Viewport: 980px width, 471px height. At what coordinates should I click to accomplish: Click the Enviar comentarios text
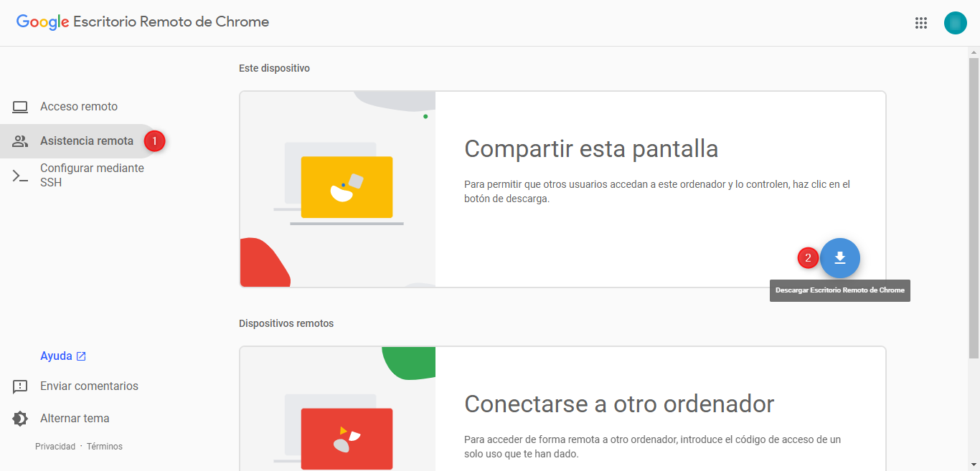click(89, 386)
